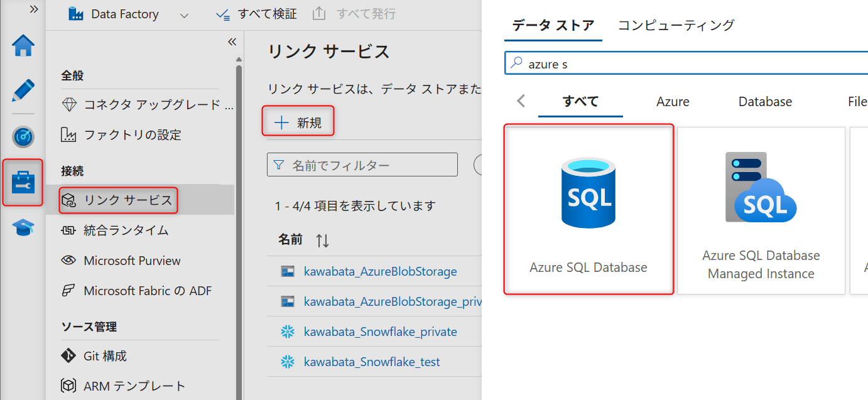Open kawabata_AzureBlobStorage linked service
This screenshot has height=400, width=868.
(380, 272)
